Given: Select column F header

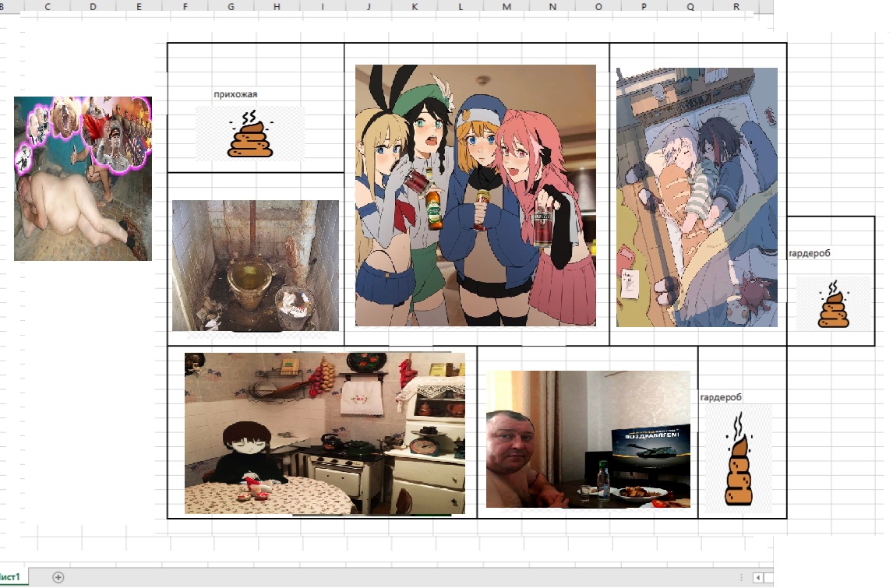Looking at the screenshot, I should pos(185,6).
